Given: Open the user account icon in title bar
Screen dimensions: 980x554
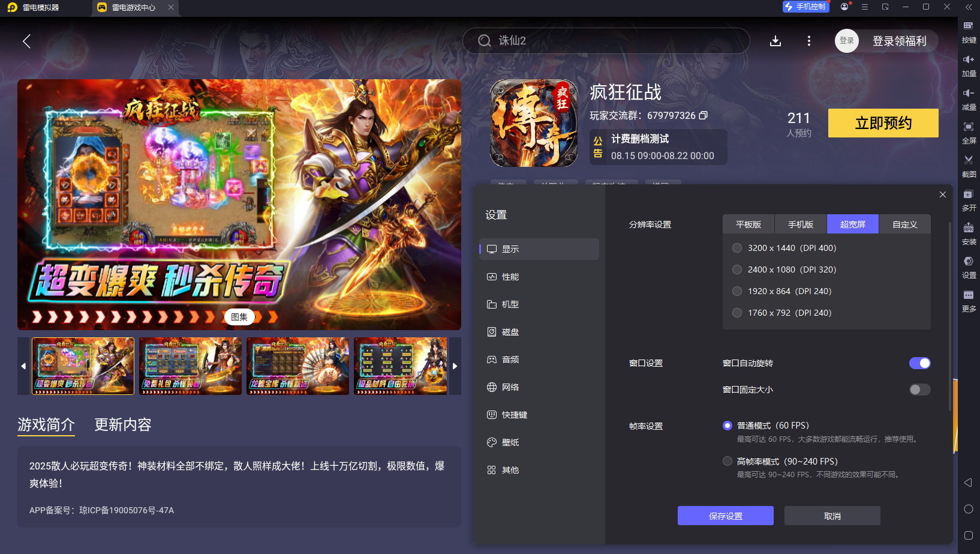Looking at the screenshot, I should point(844,7).
